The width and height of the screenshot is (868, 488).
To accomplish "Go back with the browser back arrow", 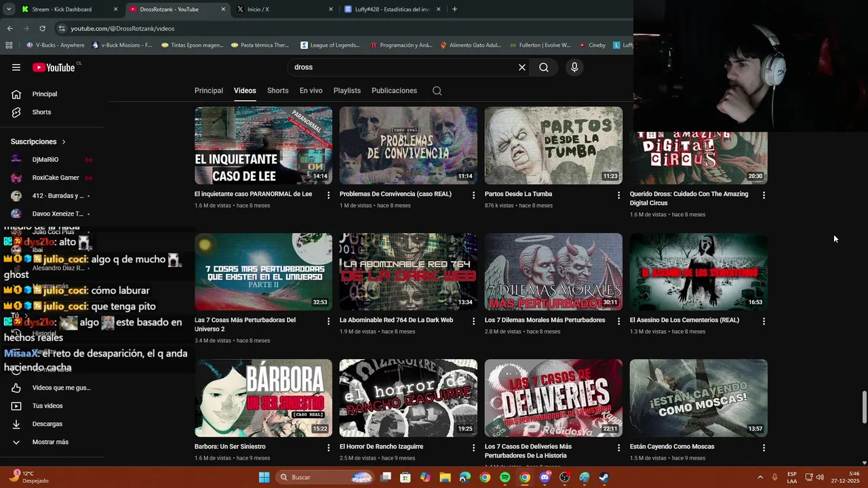I will coord(9,28).
